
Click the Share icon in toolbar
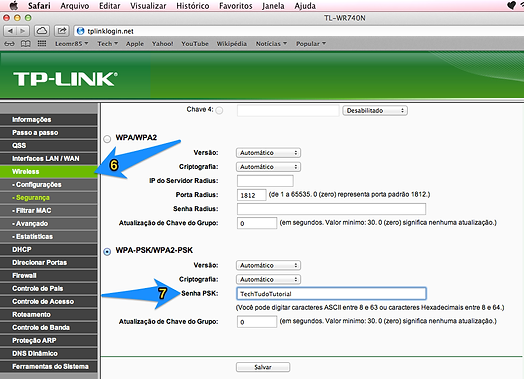61,31
